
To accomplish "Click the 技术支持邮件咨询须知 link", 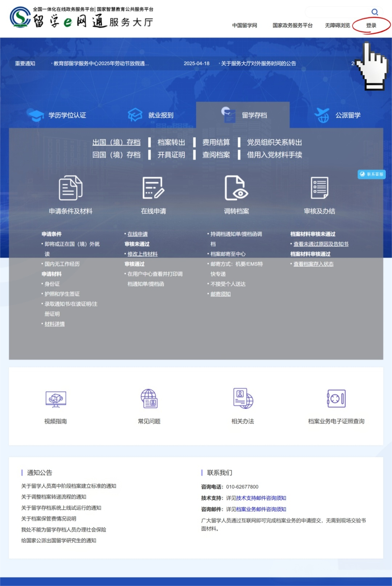I will [x=261, y=498].
